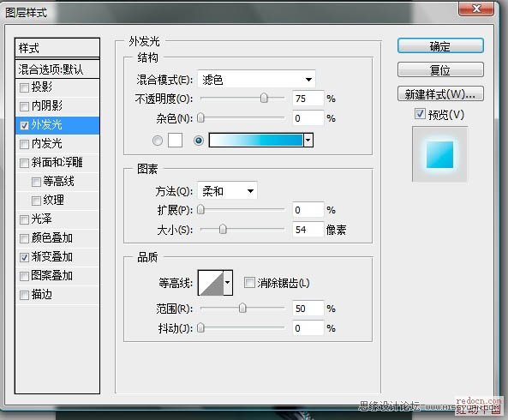
Task: Toggle the 预览 preview checkbox
Action: [x=420, y=114]
